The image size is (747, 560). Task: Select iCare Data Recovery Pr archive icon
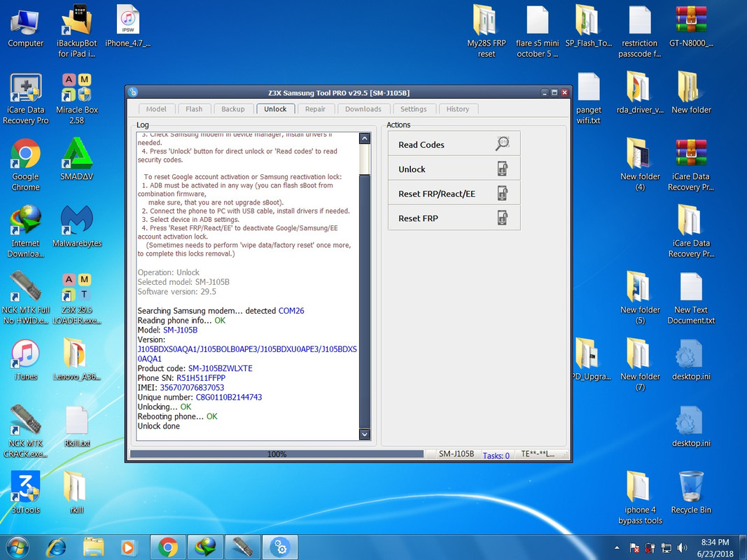click(691, 165)
